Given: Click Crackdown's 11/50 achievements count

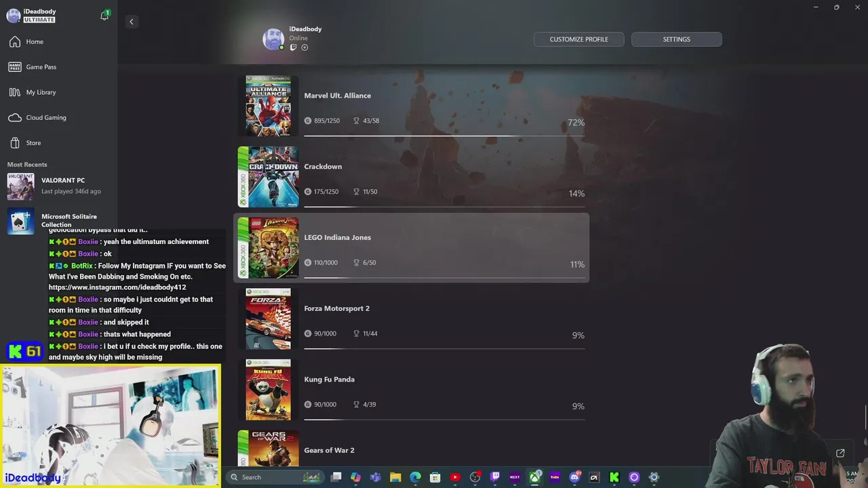Looking at the screenshot, I should pyautogui.click(x=370, y=192).
